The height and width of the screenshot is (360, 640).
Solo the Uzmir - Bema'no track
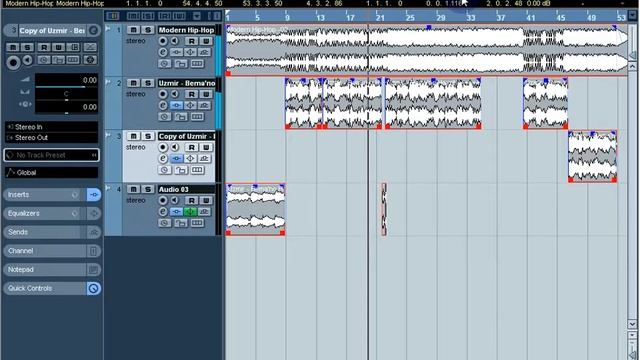[x=148, y=83]
